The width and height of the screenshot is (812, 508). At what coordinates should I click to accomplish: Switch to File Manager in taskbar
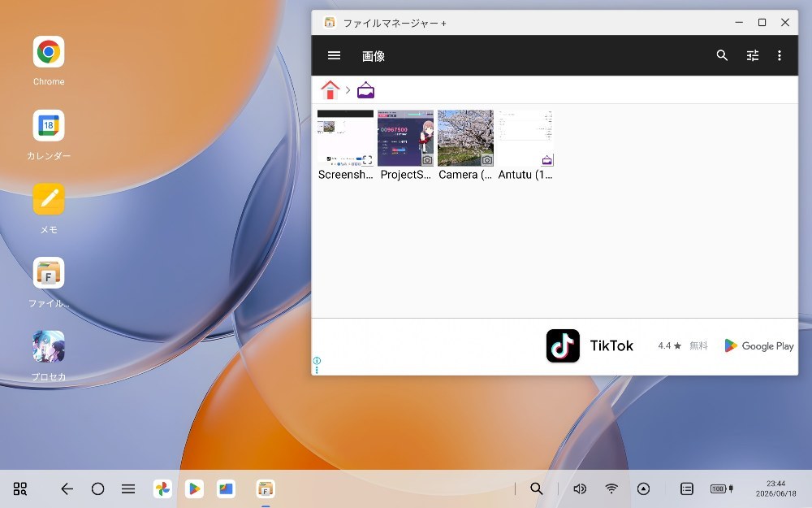(x=266, y=488)
